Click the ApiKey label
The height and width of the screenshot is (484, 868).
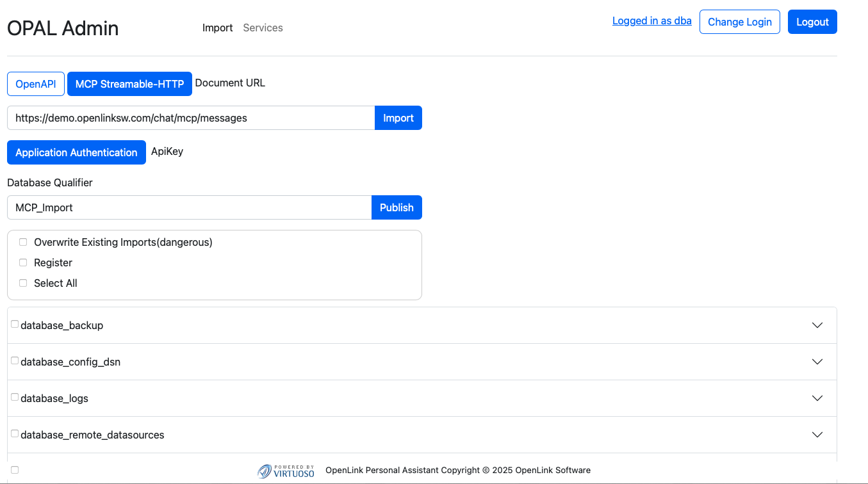[167, 152]
